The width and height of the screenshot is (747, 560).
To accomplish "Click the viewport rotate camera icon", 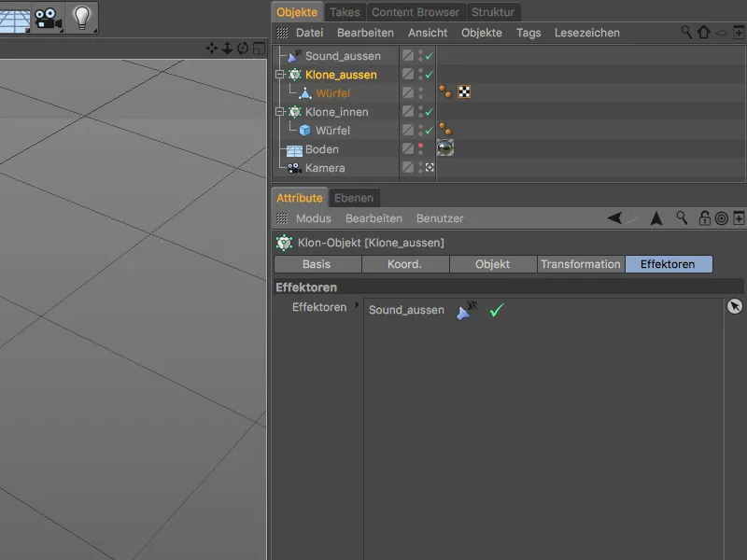I will pyautogui.click(x=243, y=49).
